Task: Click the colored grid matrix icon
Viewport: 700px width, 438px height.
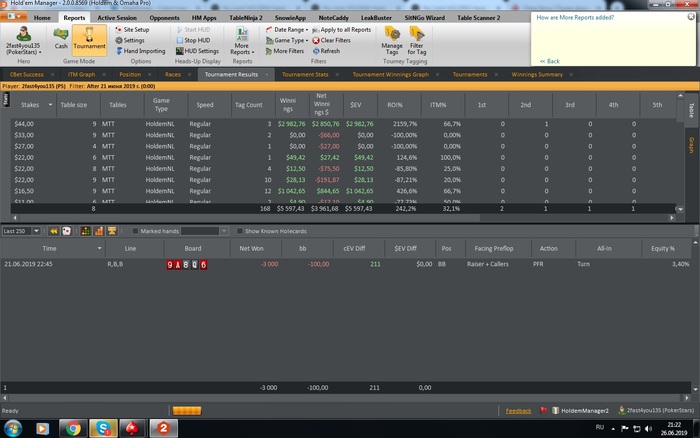Action: coord(85,231)
